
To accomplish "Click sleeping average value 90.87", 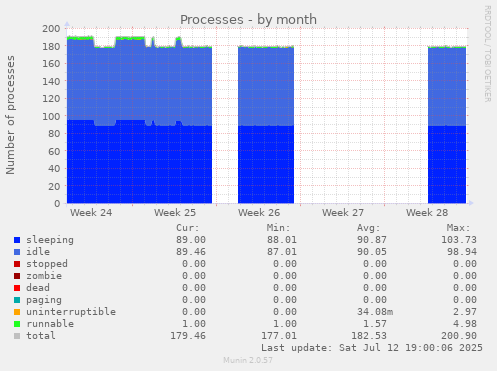I will (372, 240).
